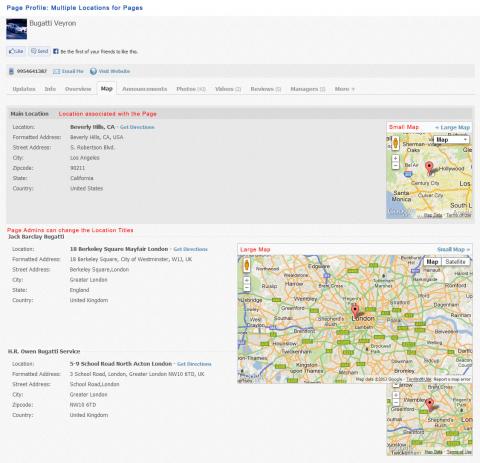The height and width of the screenshot is (463, 480).
Task: Click Bugatti Veyron page name
Action: point(53,23)
